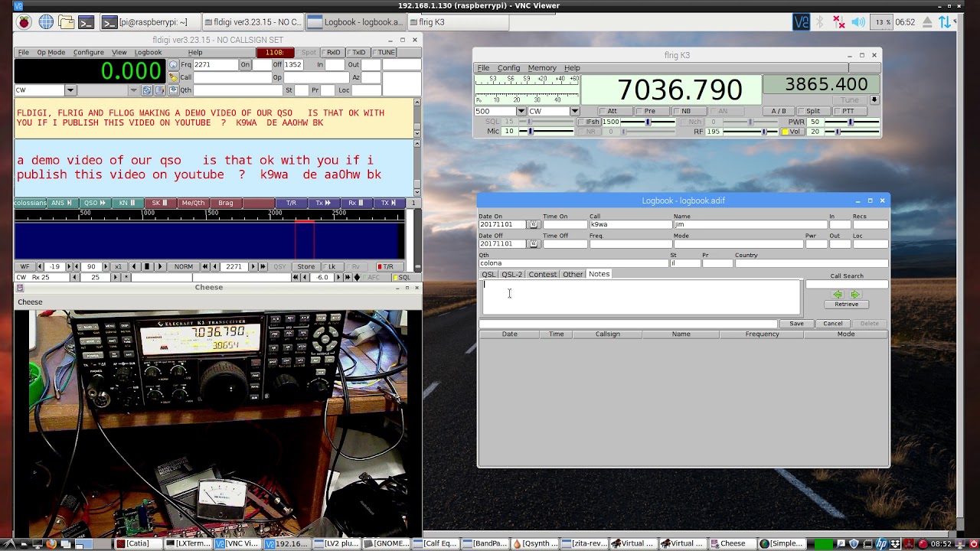Toggle the fldigi TxID checkbox

[x=358, y=52]
